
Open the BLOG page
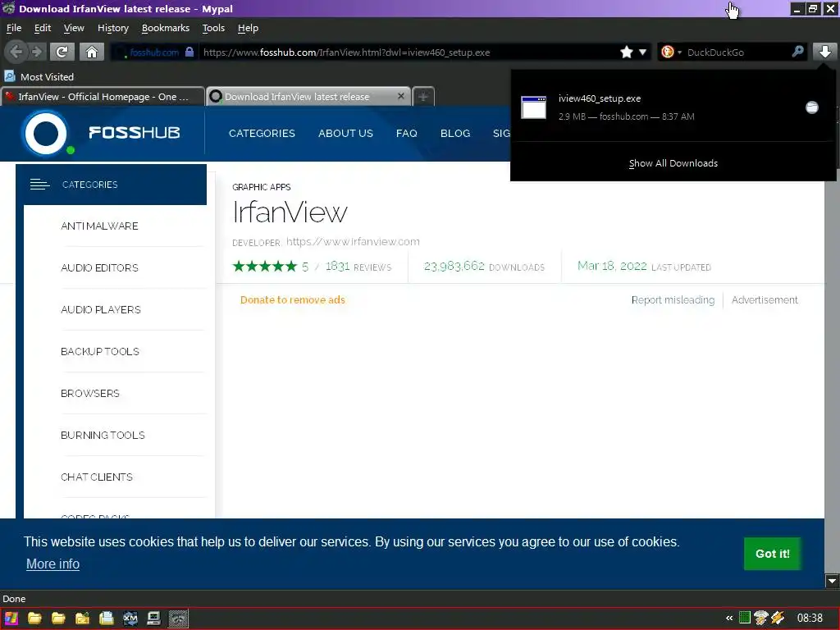(x=455, y=134)
